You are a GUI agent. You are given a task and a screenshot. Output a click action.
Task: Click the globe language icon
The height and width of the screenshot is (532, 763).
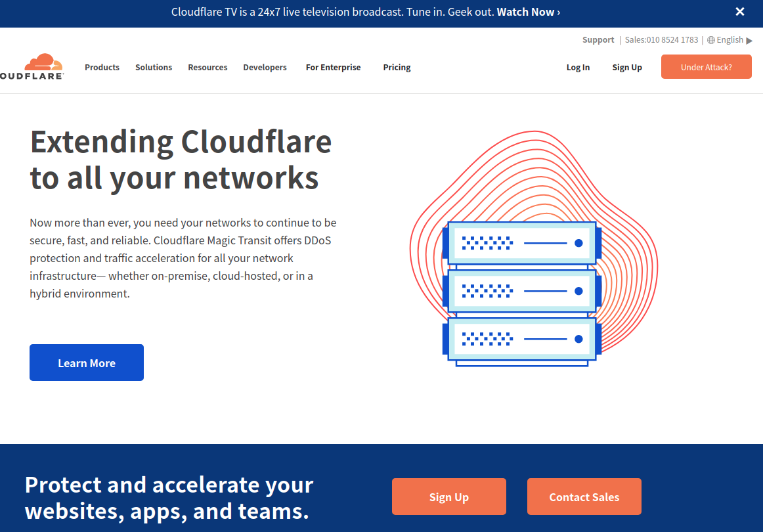click(711, 40)
